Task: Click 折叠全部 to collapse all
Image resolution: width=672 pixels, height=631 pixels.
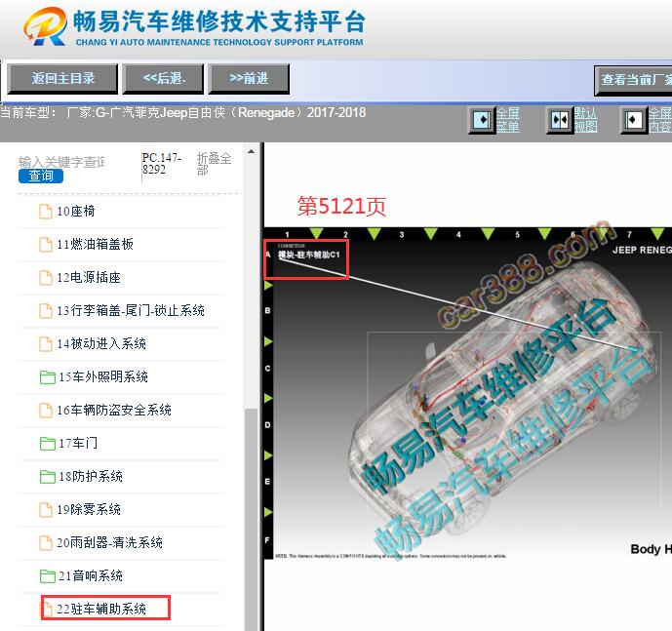Action: click(x=214, y=163)
